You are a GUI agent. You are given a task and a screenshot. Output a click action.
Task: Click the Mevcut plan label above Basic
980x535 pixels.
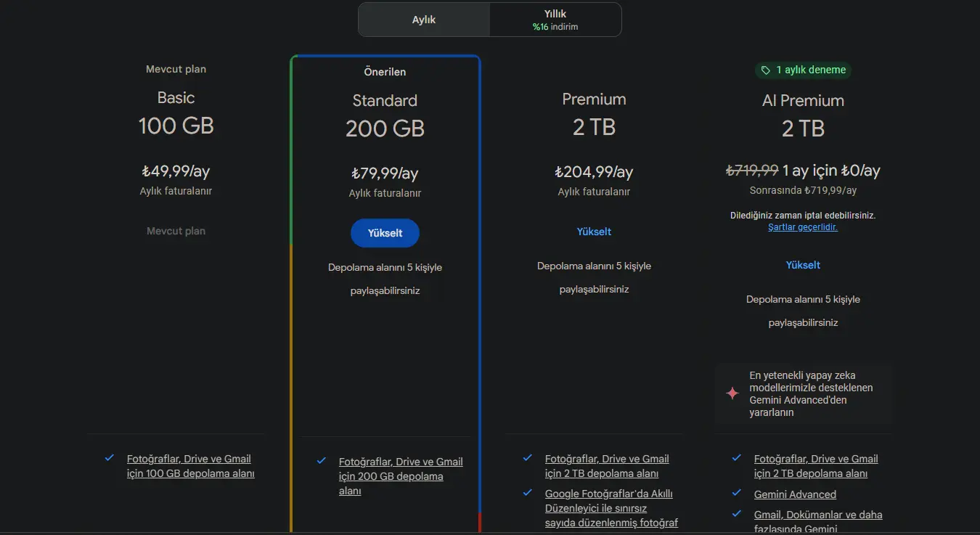(176, 69)
